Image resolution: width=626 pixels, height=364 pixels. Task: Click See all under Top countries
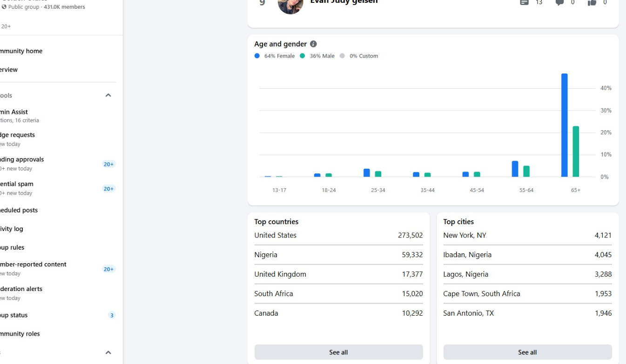click(x=338, y=352)
